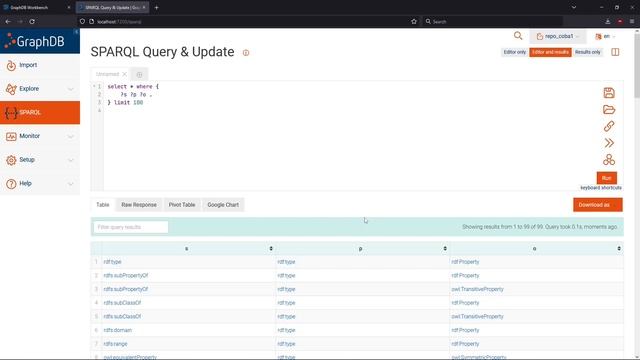Select the Unnamed query tab
Screen dimensions: 640x360
click(107, 74)
